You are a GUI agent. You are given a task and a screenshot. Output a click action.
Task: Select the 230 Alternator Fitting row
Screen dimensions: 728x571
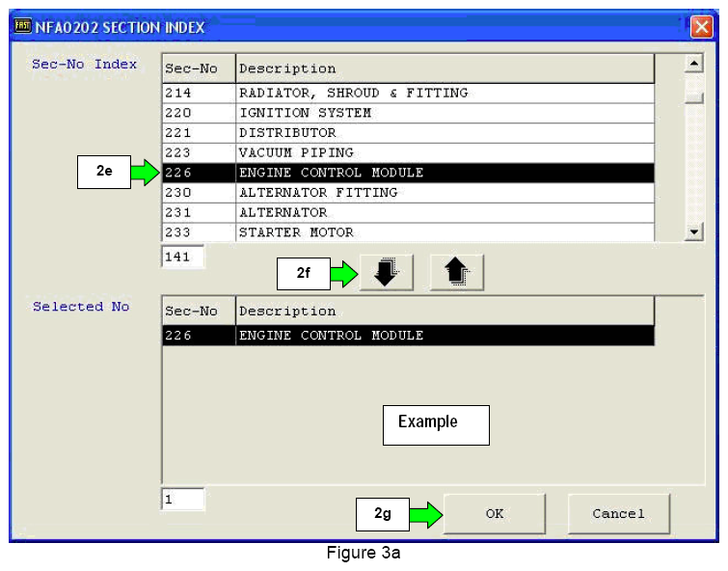tap(407, 193)
